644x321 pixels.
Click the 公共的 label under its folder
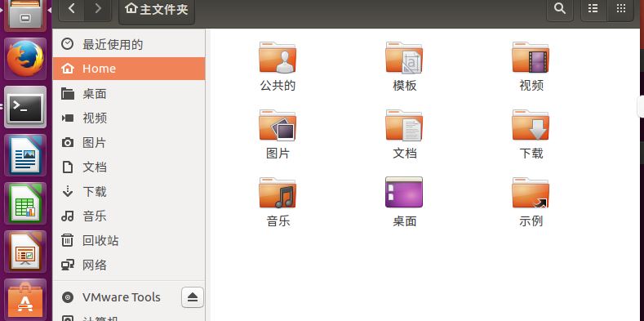click(278, 86)
